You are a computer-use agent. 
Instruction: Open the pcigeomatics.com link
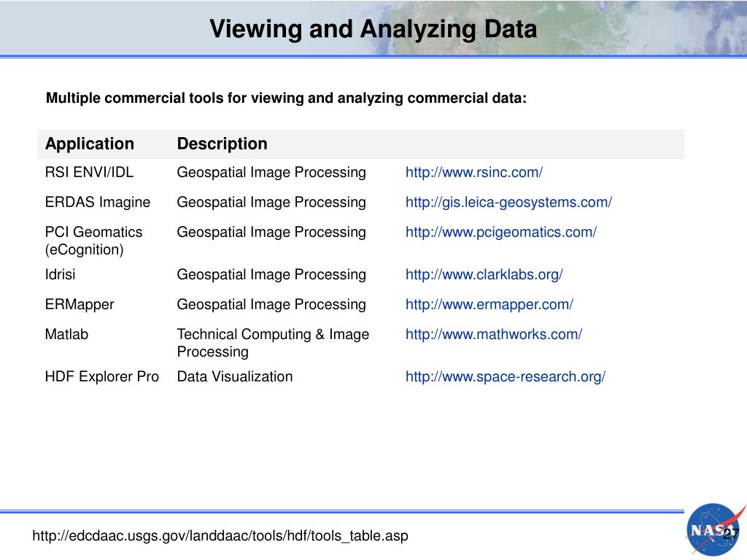501,233
